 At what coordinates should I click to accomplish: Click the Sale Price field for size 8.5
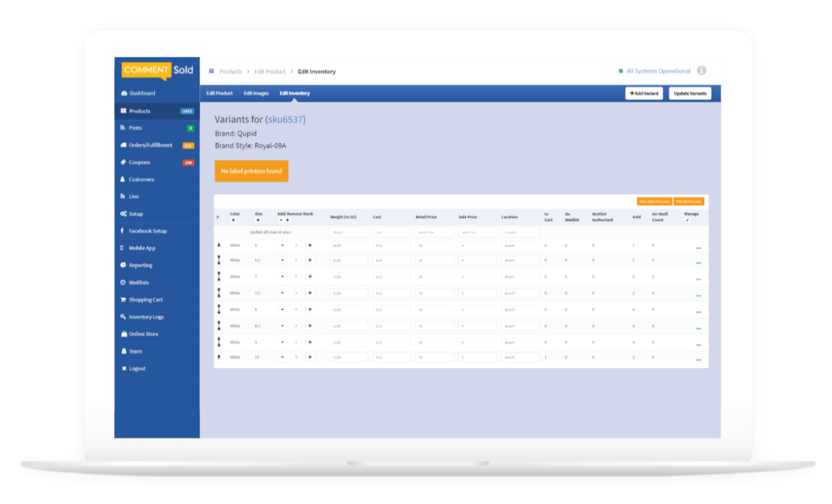(477, 327)
